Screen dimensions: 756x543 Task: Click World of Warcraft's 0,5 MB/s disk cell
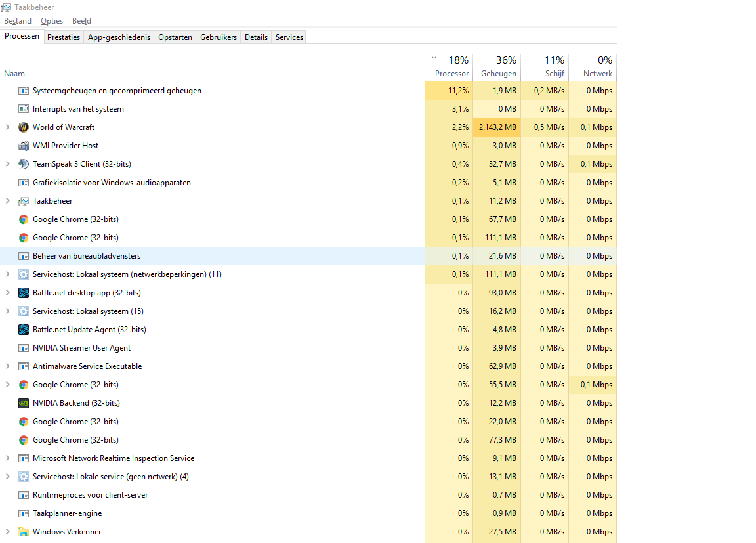(545, 127)
